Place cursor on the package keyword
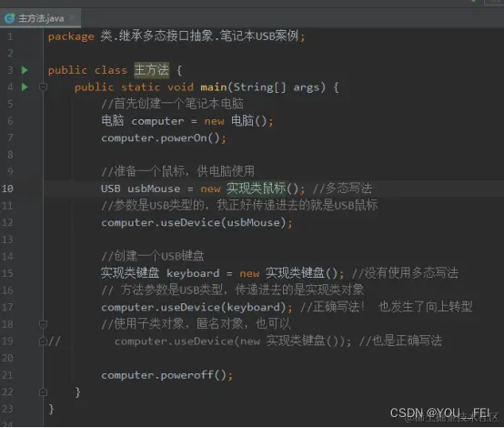 tap(71, 36)
